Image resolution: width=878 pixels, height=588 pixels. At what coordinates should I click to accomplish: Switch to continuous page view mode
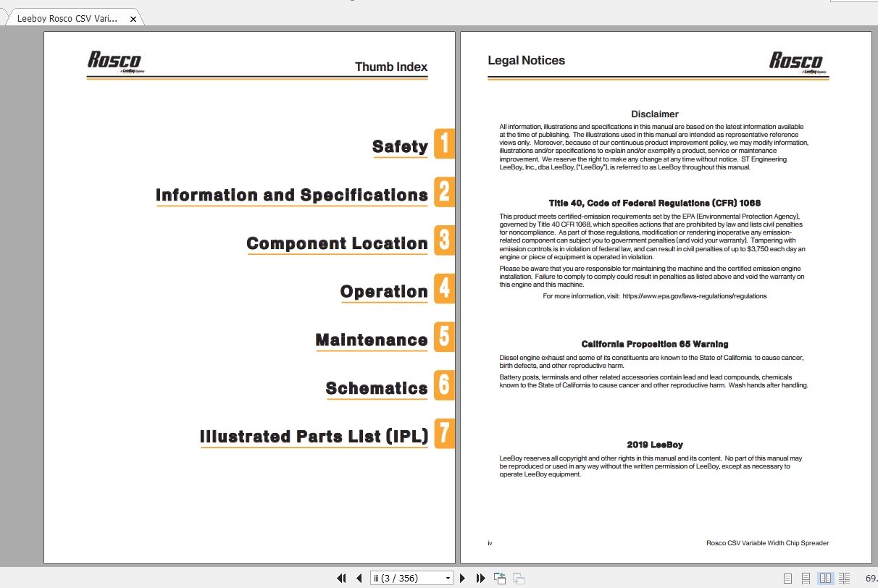[x=806, y=578]
